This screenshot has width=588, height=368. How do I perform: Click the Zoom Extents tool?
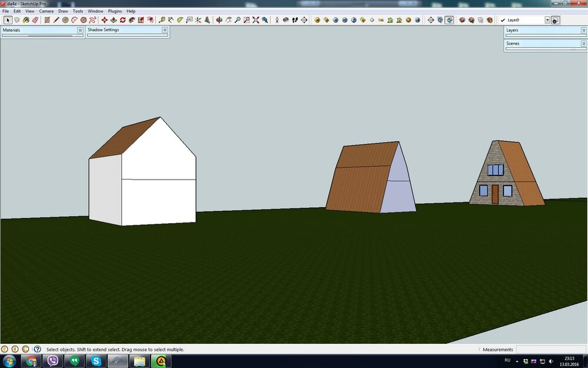[256, 19]
